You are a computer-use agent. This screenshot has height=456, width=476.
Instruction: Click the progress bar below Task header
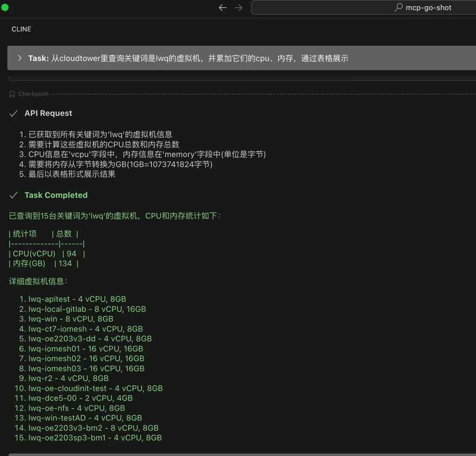[x=241, y=78]
